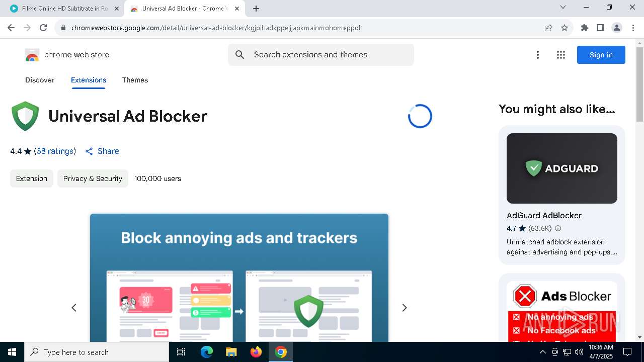The height and width of the screenshot is (362, 644).
Task: Bookmark this tab with star icon
Action: click(565, 28)
